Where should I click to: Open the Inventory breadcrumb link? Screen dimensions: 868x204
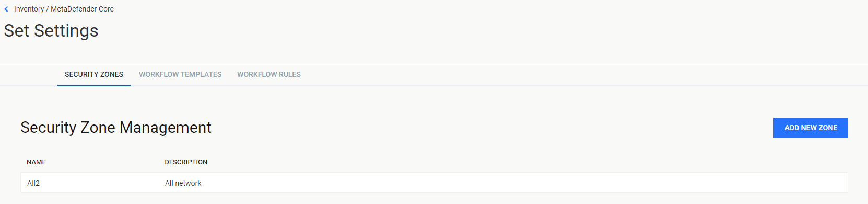point(29,9)
